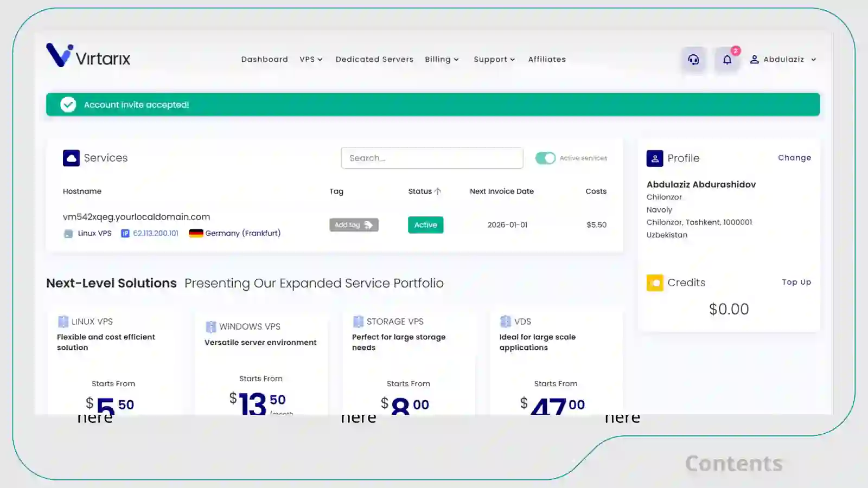Open hostname vm542xqeg.yourlocaldomain.com
Viewport: 868px width, 488px height.
136,217
